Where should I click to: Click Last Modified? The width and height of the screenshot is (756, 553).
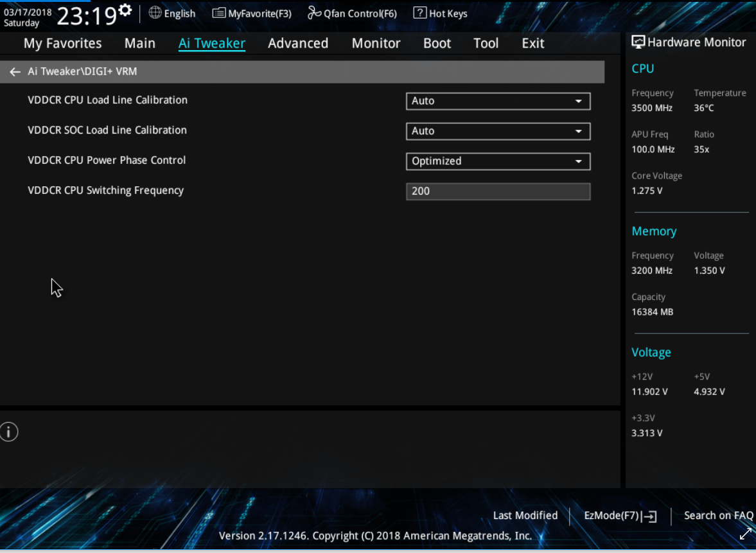pos(525,515)
